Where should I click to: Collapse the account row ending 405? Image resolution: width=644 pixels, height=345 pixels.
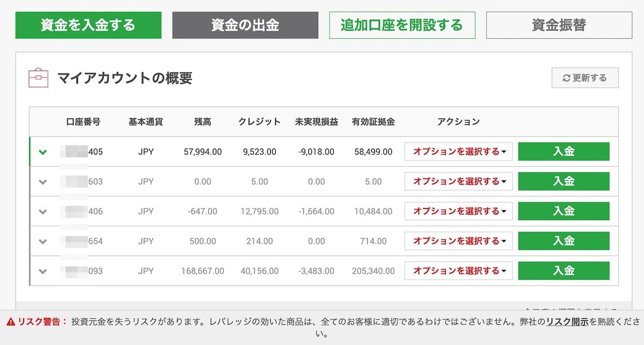tap(43, 152)
